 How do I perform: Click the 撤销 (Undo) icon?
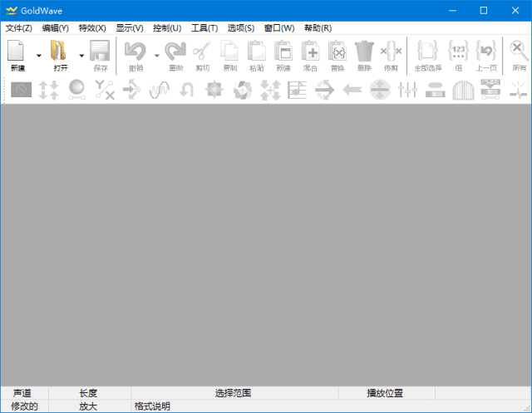pos(135,51)
